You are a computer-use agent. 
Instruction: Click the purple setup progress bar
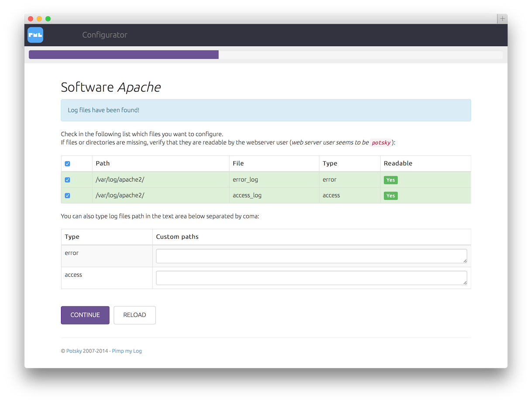click(x=124, y=55)
